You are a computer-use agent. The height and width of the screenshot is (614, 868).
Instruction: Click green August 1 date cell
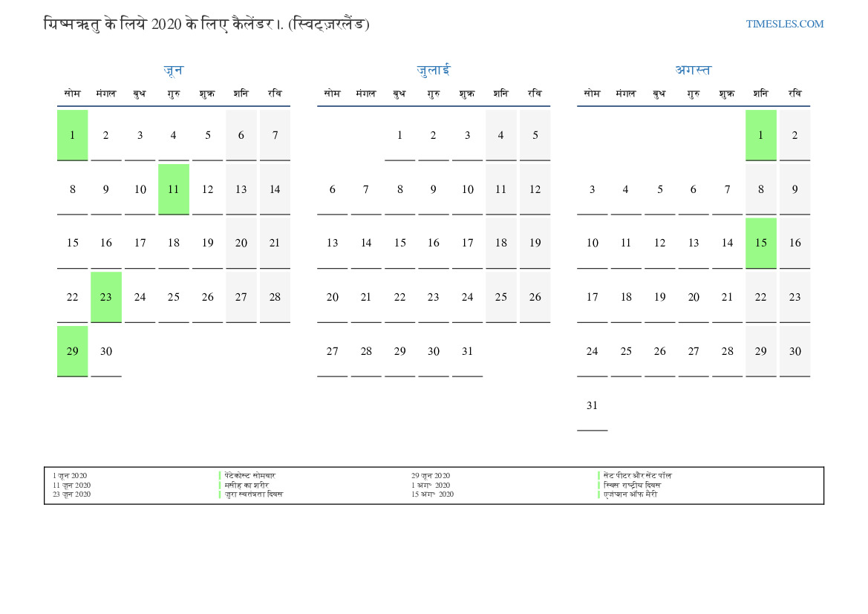point(761,135)
